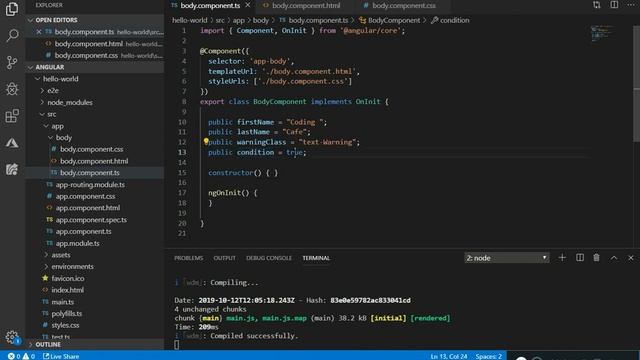Switch to the Output panel tab
Viewport: 640px width, 360px height.
224,258
